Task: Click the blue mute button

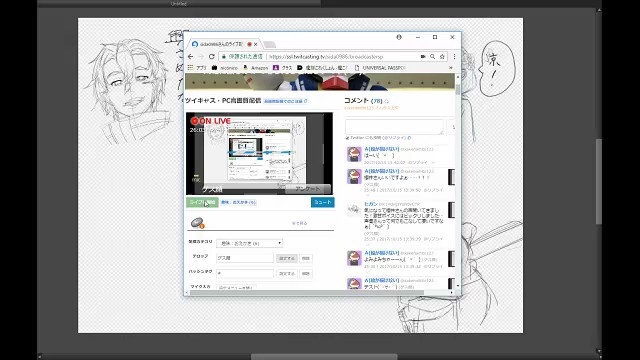Action: [x=322, y=202]
